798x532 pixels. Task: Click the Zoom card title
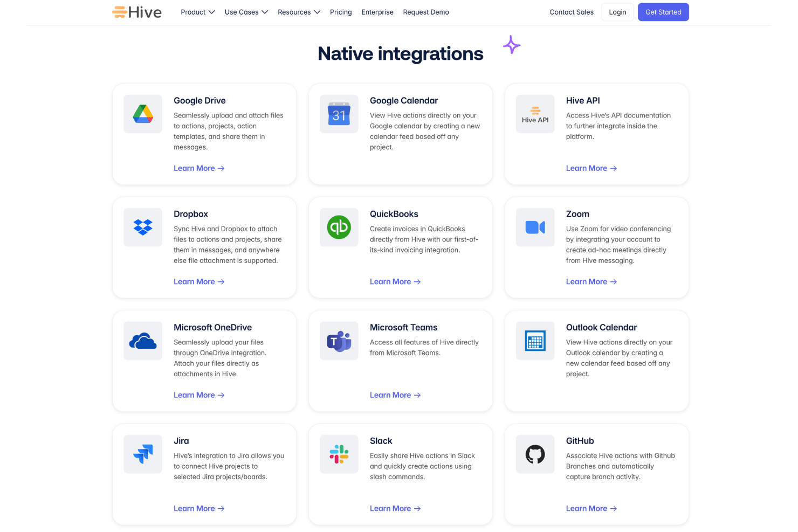(x=577, y=214)
